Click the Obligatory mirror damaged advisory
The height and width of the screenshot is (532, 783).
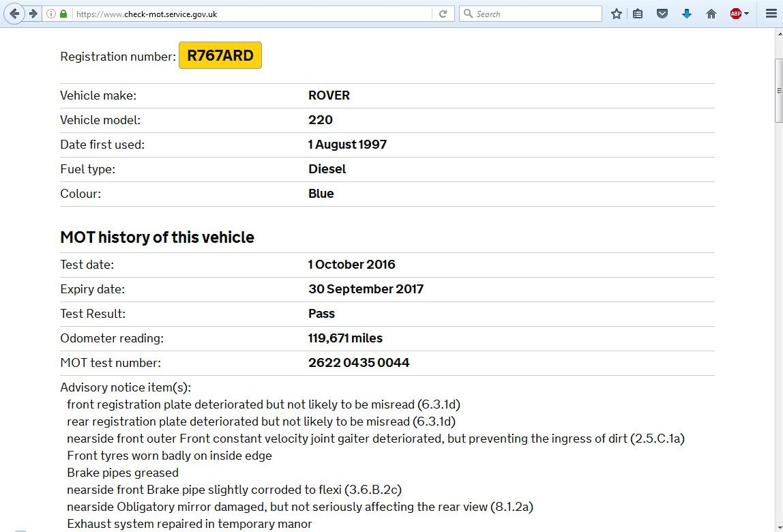pyautogui.click(x=300, y=507)
